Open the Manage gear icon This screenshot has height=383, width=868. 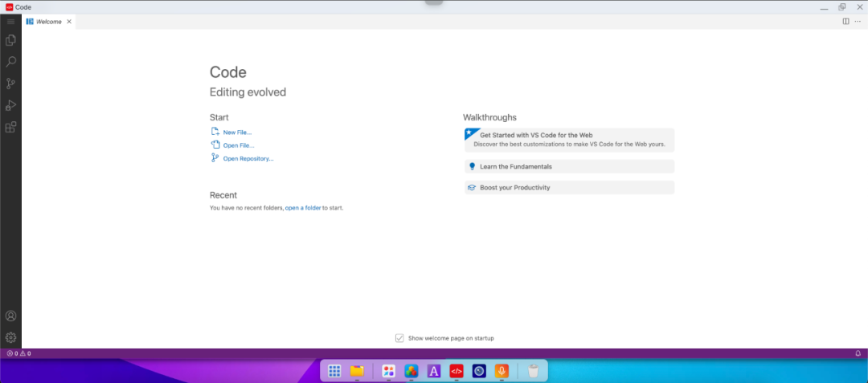click(10, 338)
